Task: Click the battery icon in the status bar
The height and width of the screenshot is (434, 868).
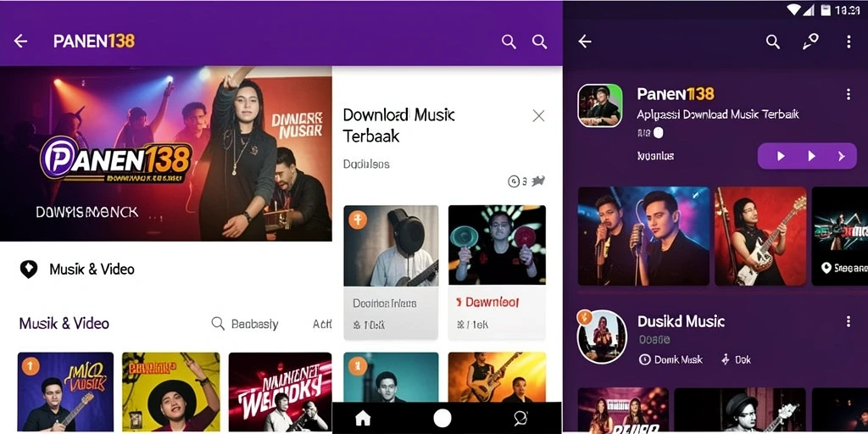Action: pyautogui.click(x=826, y=9)
